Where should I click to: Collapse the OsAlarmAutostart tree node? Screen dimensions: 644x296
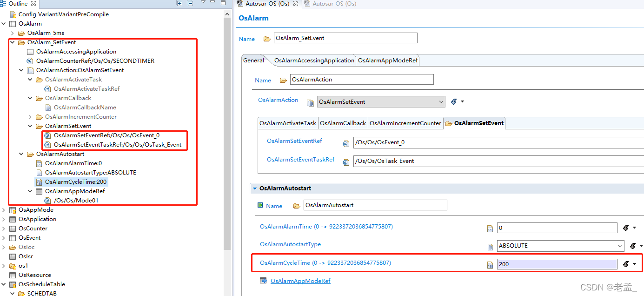(21, 154)
